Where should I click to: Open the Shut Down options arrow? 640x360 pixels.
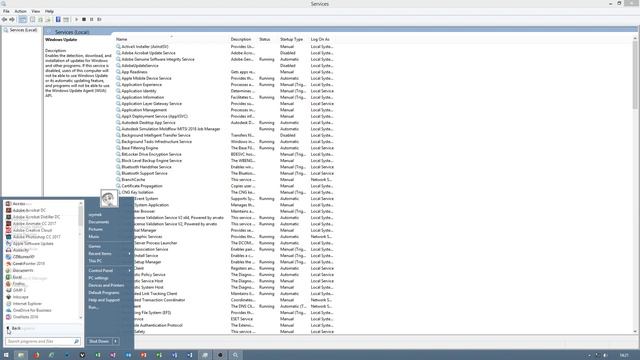pyautogui.click(x=116, y=341)
